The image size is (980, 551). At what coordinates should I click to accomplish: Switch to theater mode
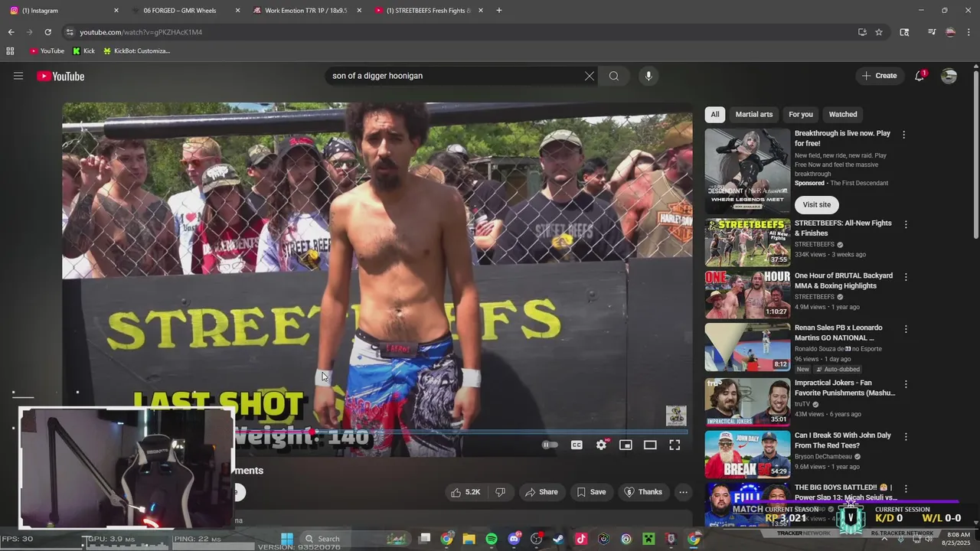click(650, 445)
